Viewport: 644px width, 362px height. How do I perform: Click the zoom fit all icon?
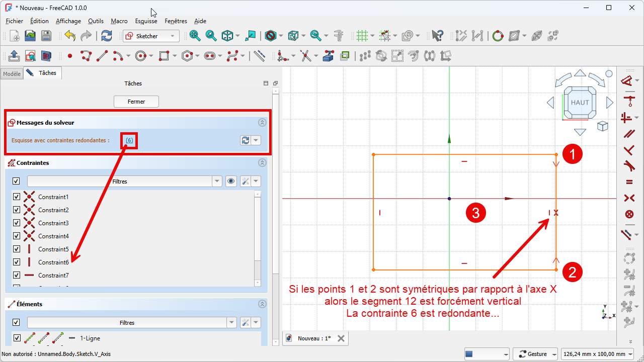195,36
